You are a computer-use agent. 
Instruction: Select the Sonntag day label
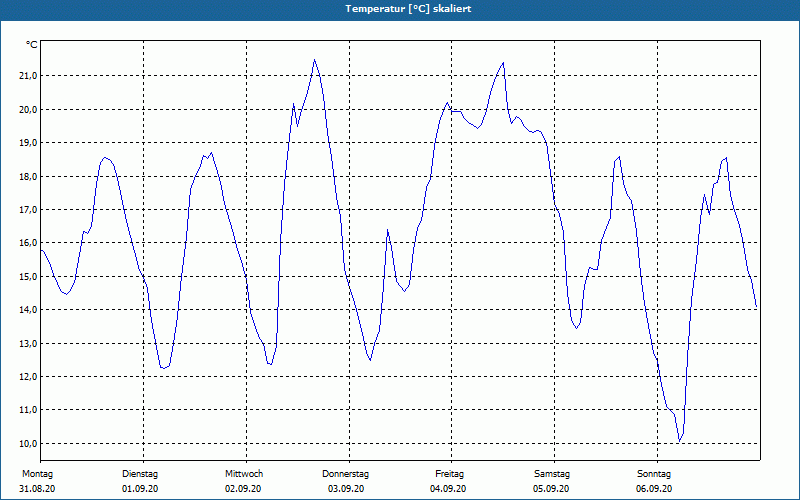pos(654,474)
